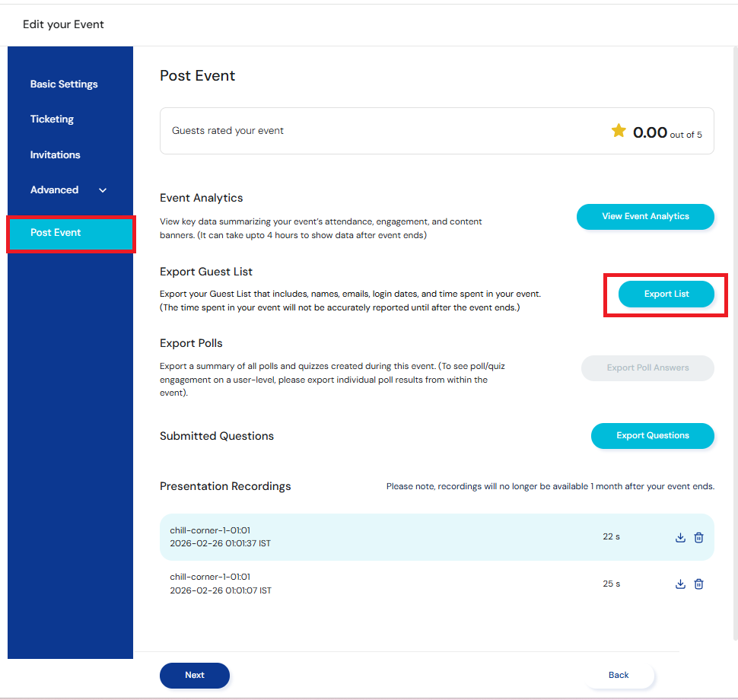The height and width of the screenshot is (700, 738).
Task: Open Basic Settings in the sidebar
Action: 64,84
